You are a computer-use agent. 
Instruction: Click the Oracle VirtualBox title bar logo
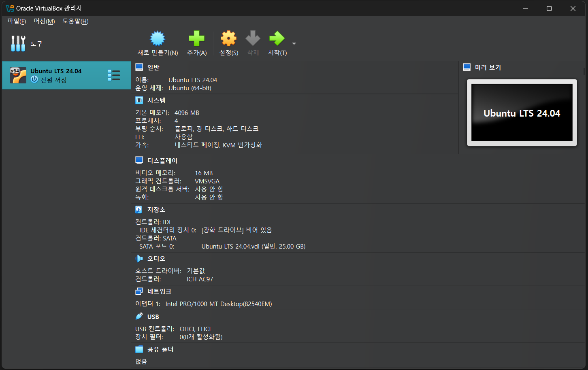tap(10, 8)
